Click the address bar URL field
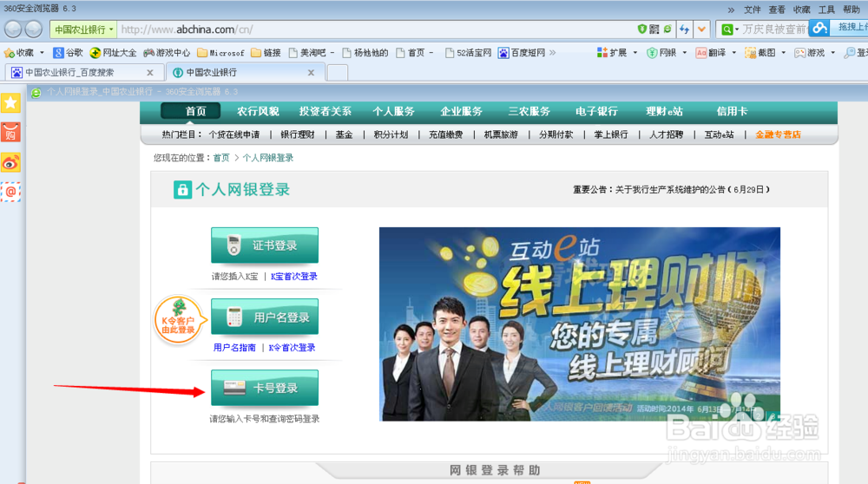The image size is (868, 484). pyautogui.click(x=377, y=29)
